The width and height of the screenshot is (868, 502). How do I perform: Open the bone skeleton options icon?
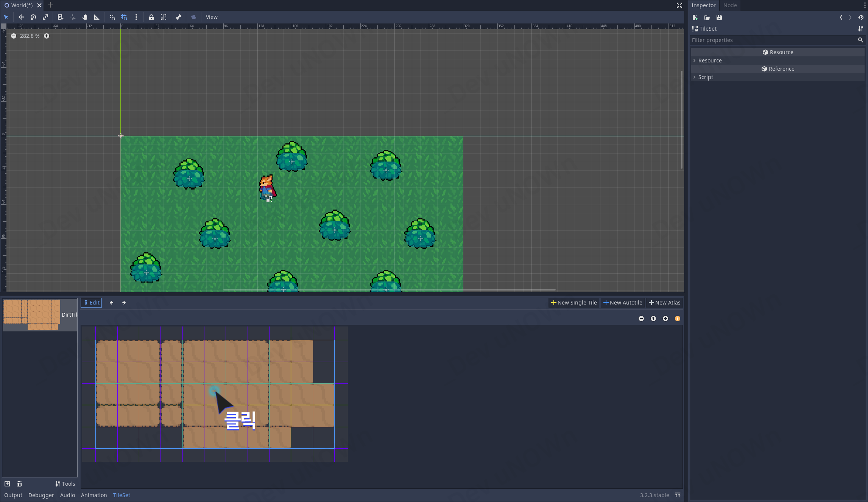(179, 17)
